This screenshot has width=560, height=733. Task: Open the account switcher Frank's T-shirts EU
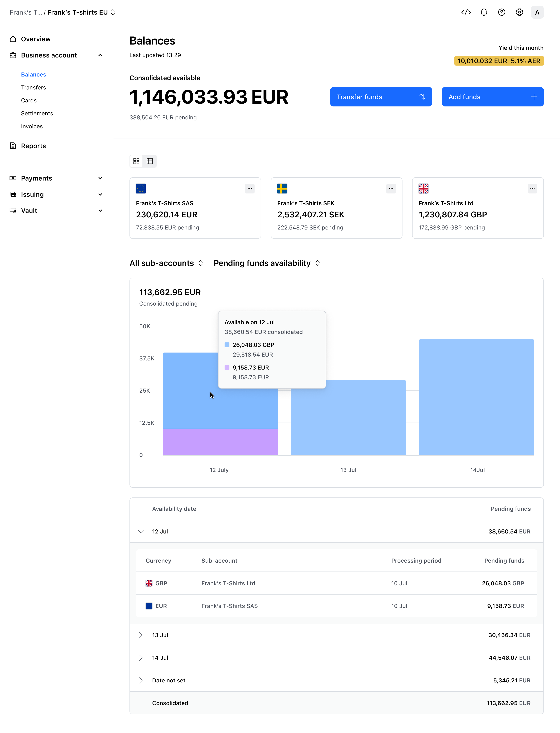[x=81, y=12]
